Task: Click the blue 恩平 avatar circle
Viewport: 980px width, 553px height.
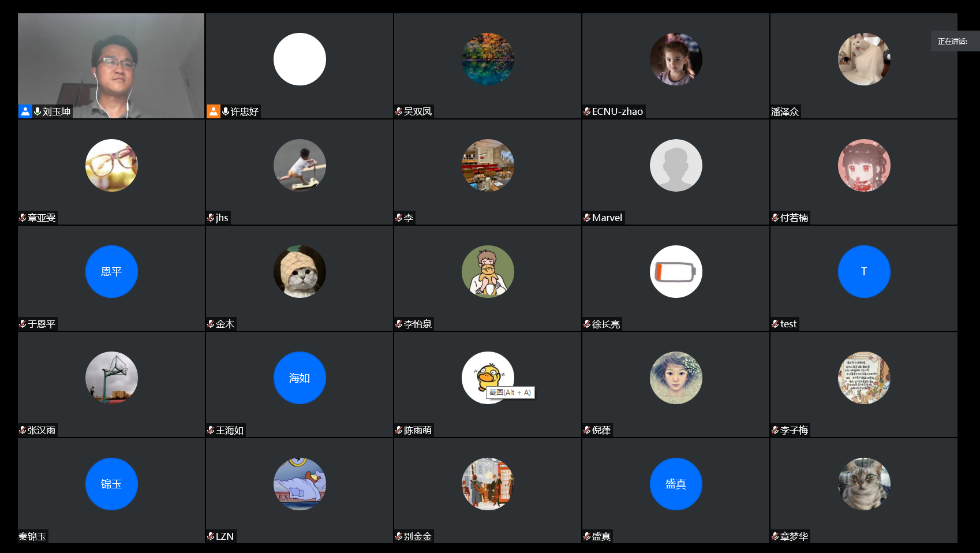Action: 111,271
